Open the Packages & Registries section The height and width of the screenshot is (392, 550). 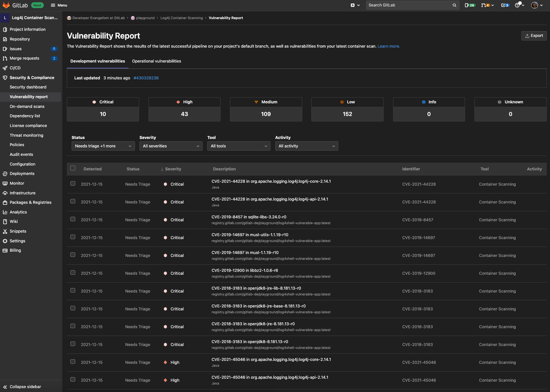click(30, 202)
